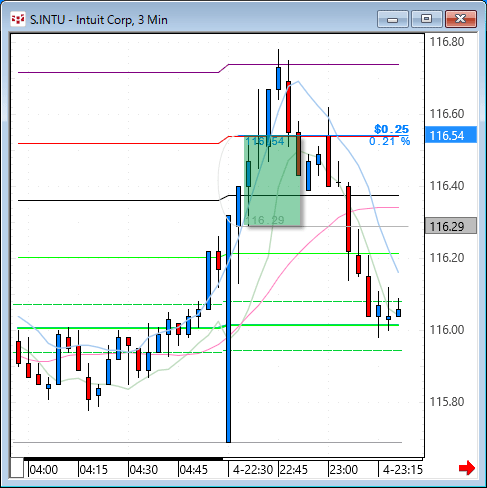Click the purple upper resistance line

click(x=208, y=68)
